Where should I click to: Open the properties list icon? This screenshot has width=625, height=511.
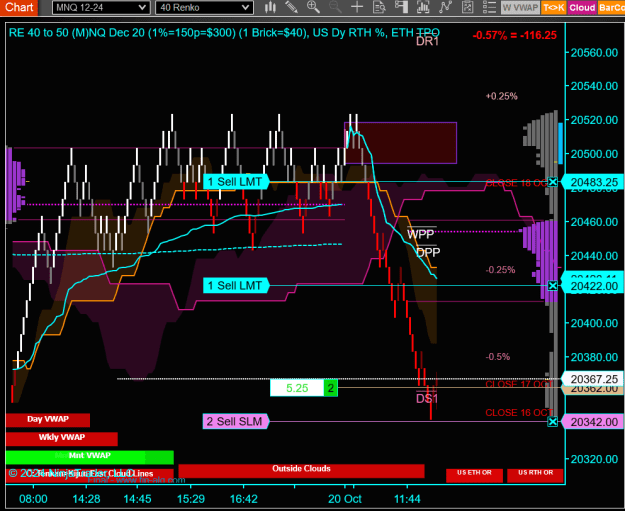[489, 7]
